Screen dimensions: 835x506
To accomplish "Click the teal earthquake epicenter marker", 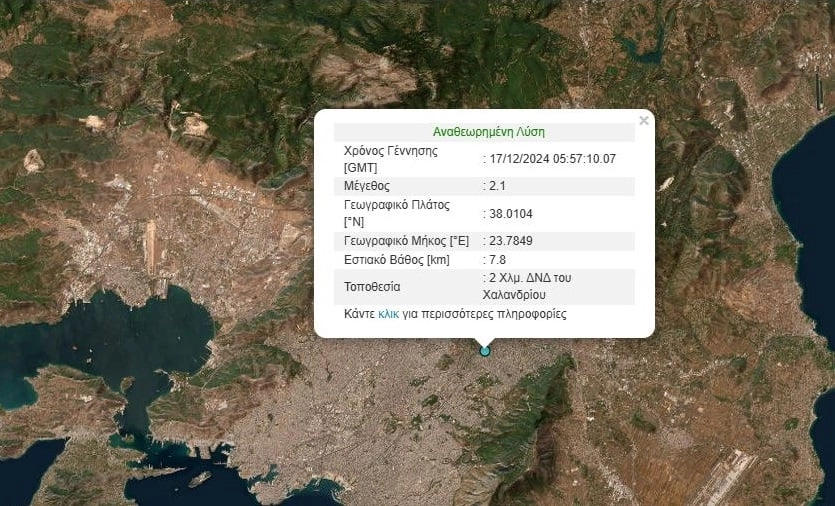I will 485,350.
